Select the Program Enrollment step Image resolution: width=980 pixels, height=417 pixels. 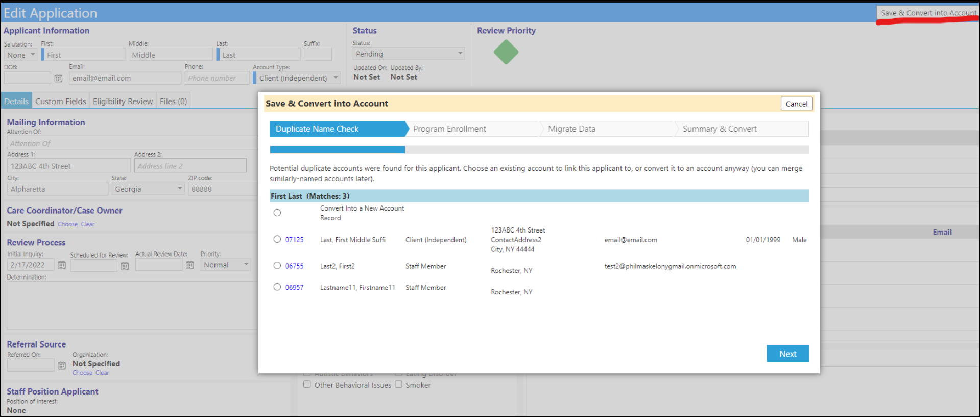click(473, 129)
